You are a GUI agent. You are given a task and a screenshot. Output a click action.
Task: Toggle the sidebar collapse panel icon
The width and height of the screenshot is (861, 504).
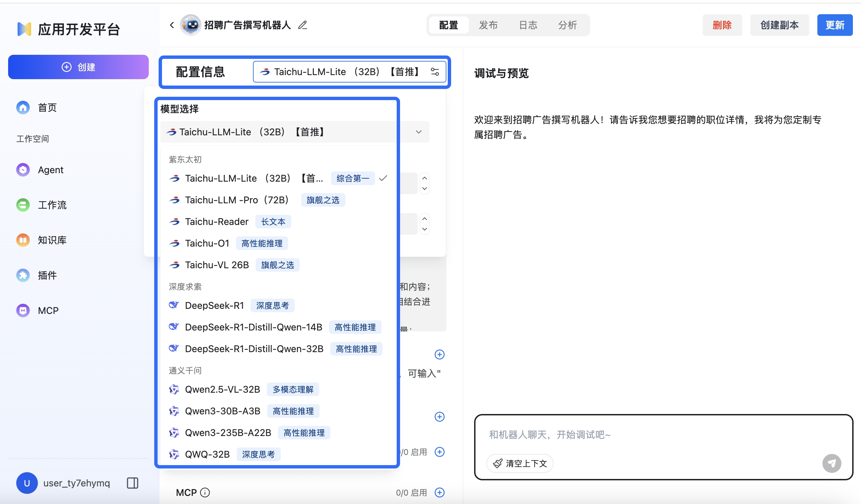tap(132, 483)
